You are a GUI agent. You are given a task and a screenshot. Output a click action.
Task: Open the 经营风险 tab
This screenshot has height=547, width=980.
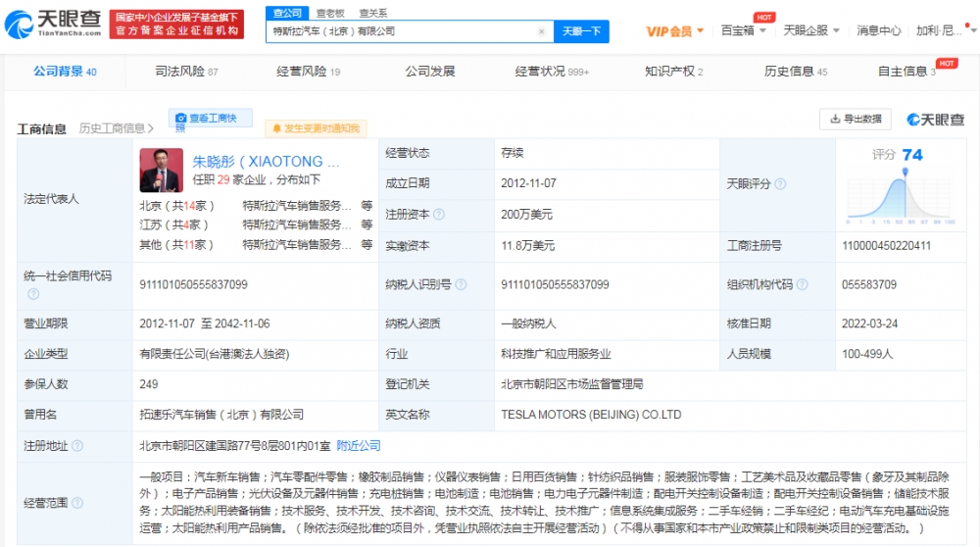tap(308, 72)
